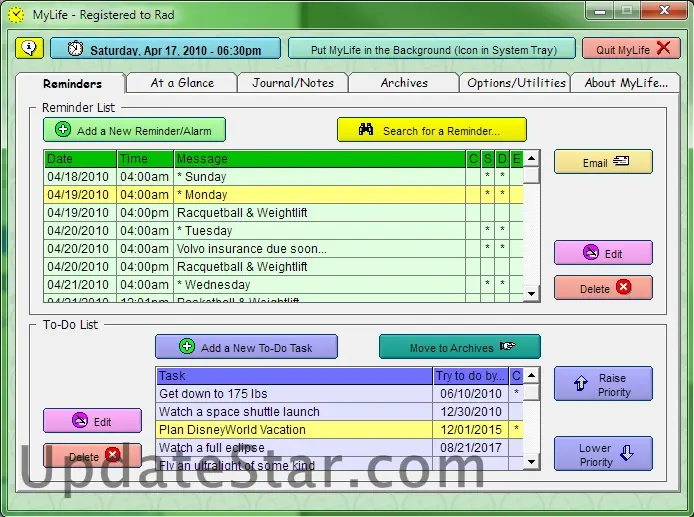Move task to Archives
694x517 pixels.
click(x=459, y=347)
